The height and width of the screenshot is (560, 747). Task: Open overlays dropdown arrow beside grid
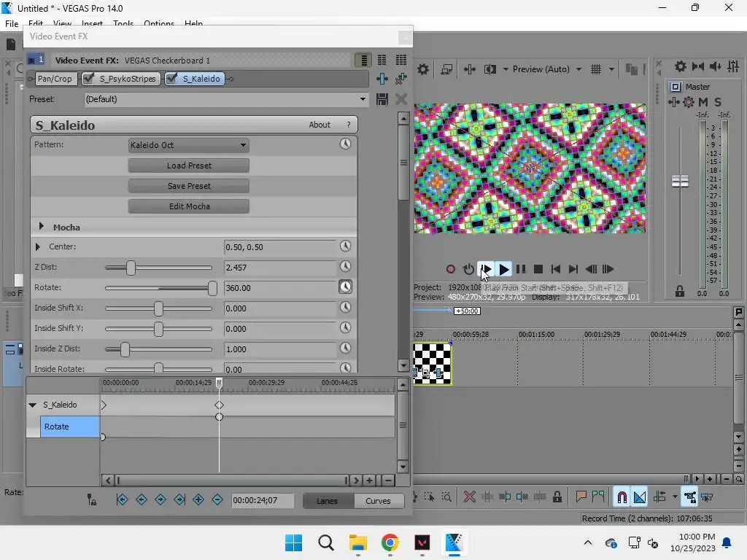coord(612,69)
